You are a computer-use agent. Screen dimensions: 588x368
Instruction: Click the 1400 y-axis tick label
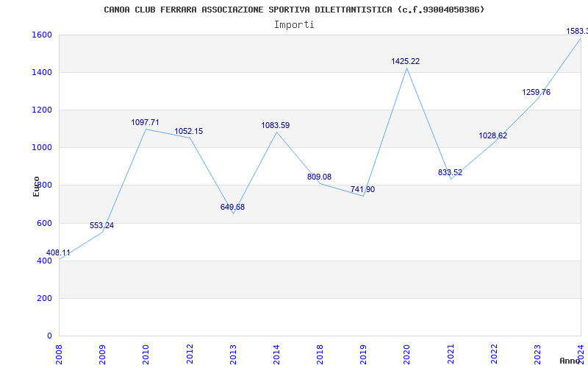43,72
